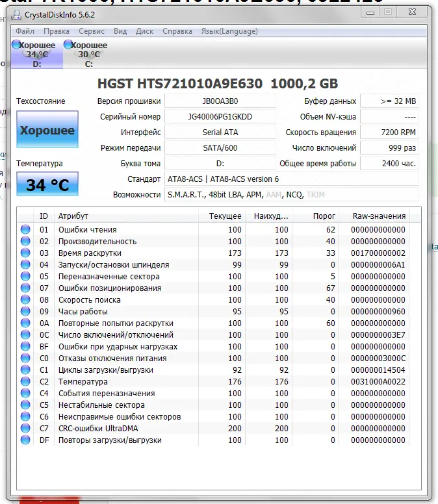
Task: Click status circle for События переназначения row
Action: pyautogui.click(x=25, y=393)
